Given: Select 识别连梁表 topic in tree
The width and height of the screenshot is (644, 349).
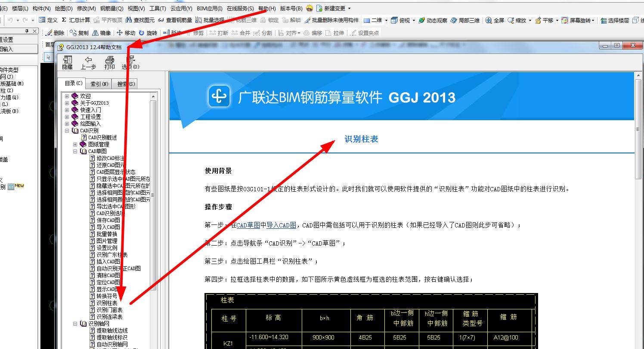Looking at the screenshot, I should point(109,317).
